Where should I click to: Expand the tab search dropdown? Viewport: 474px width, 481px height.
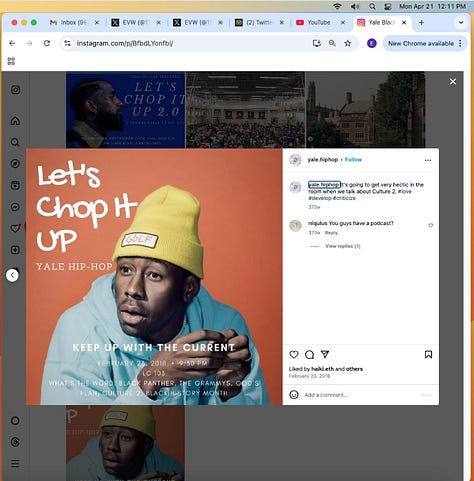pyautogui.click(x=461, y=23)
